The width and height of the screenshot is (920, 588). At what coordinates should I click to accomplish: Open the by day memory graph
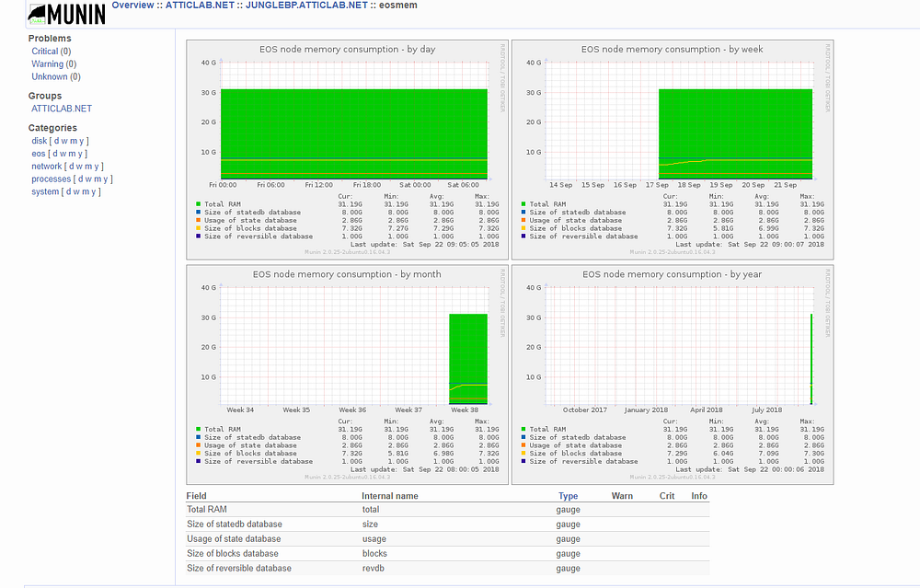click(348, 150)
